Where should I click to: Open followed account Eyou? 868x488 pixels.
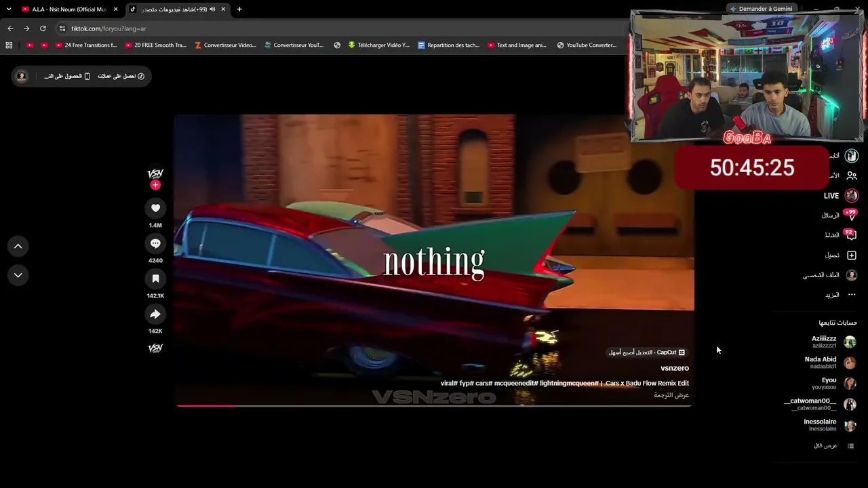[x=833, y=384]
